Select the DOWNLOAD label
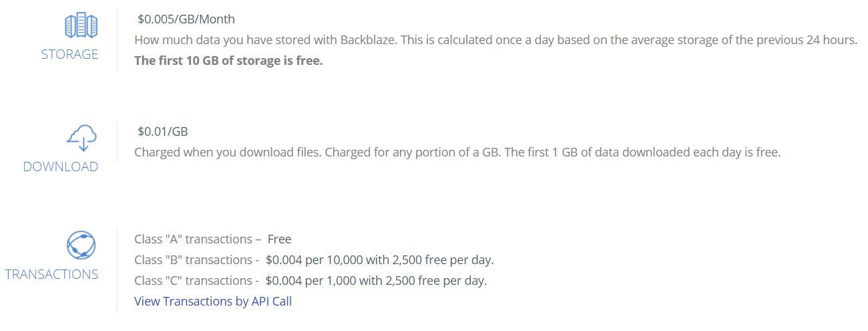 pyautogui.click(x=61, y=167)
